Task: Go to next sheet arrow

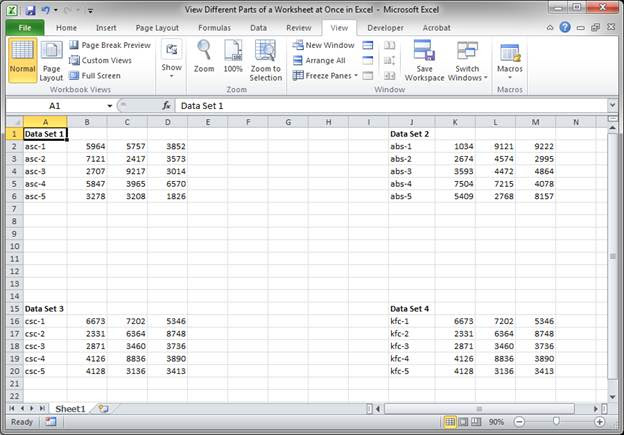Action: coord(32,408)
